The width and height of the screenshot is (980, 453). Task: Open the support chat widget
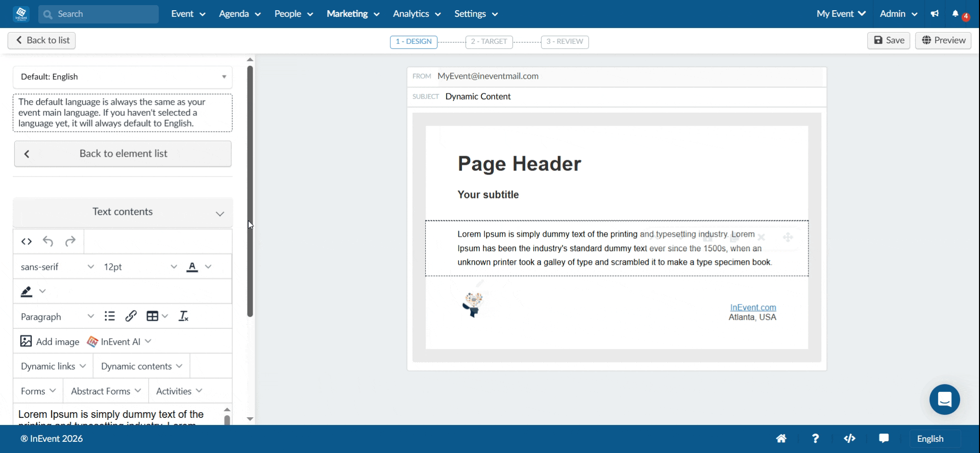[945, 399]
